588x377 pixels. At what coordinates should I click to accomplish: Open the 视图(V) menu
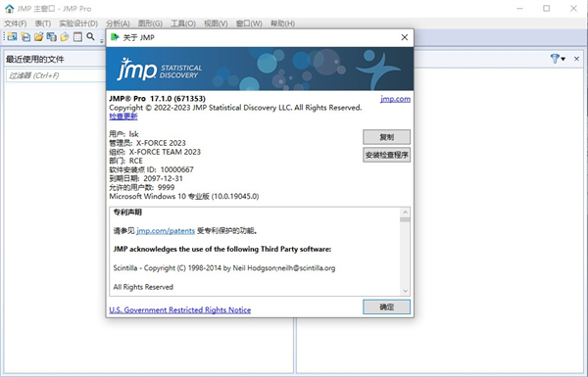(x=216, y=24)
